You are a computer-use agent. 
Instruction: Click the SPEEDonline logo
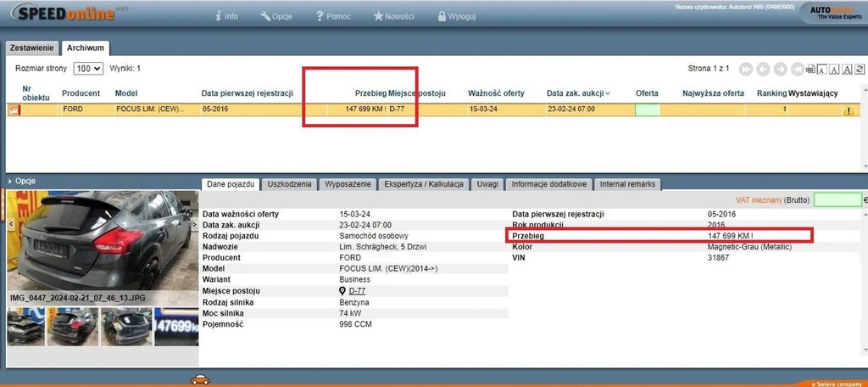(70, 14)
